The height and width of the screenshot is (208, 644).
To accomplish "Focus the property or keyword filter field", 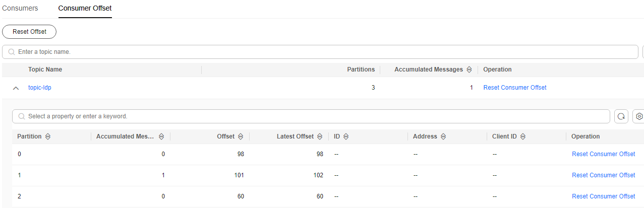I will click(311, 116).
